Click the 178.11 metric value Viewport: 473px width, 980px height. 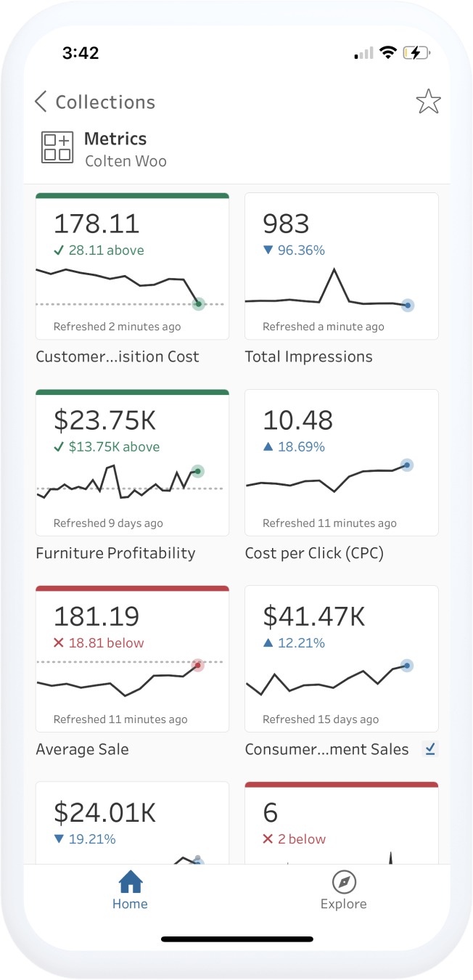click(96, 224)
